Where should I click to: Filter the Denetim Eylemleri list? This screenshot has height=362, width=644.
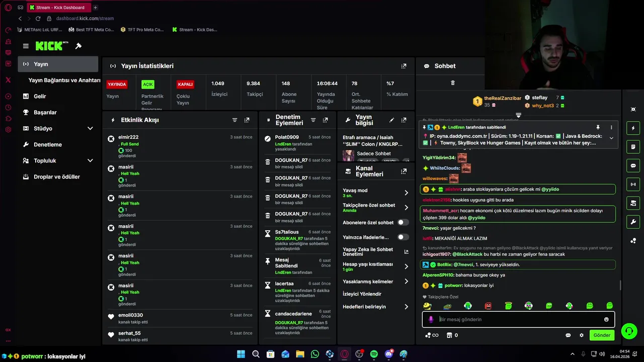tap(313, 120)
